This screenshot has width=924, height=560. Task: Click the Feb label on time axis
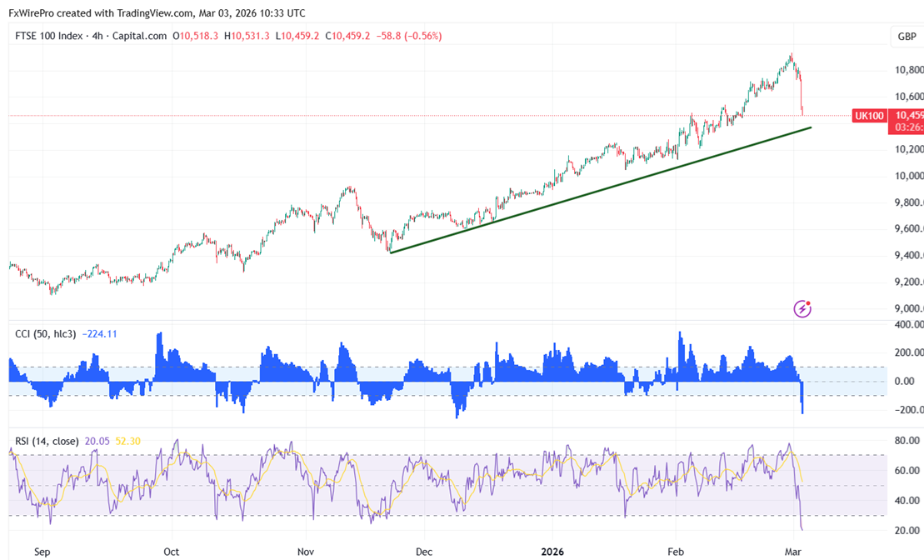[676, 552]
